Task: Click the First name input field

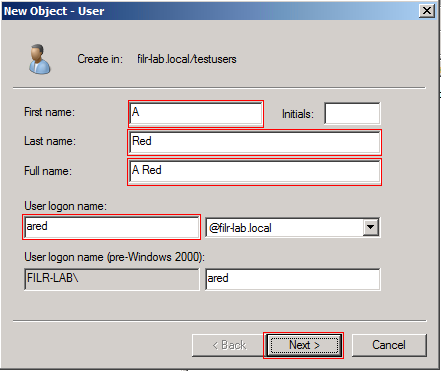Action: pyautogui.click(x=196, y=114)
